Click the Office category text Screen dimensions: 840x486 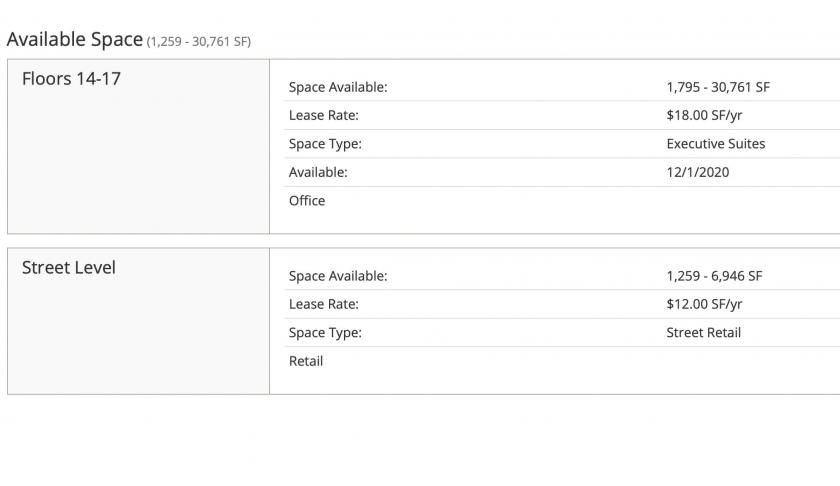coord(307,200)
